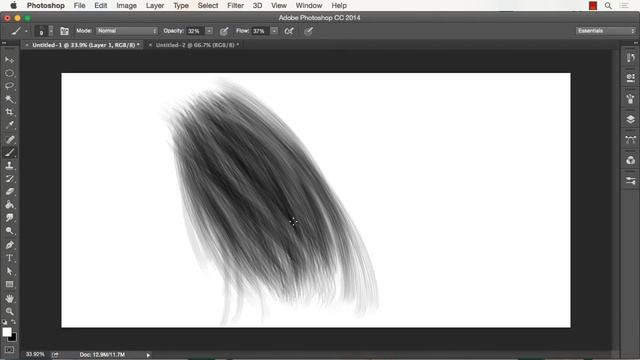Select the History Brush tool
The image size is (640, 360).
(9, 179)
